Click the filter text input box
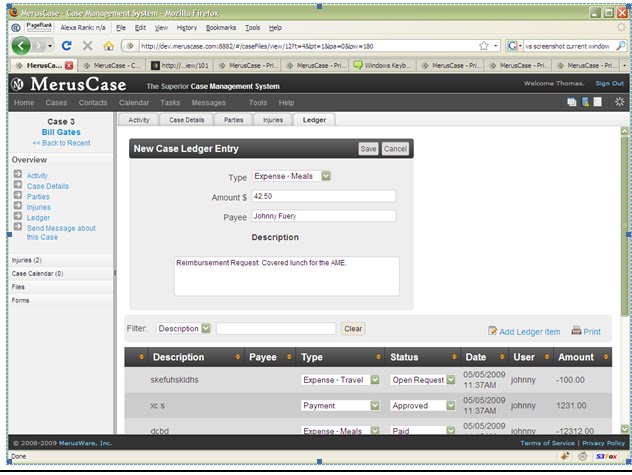Image resolution: width=632 pixels, height=475 pixels. tap(276, 329)
